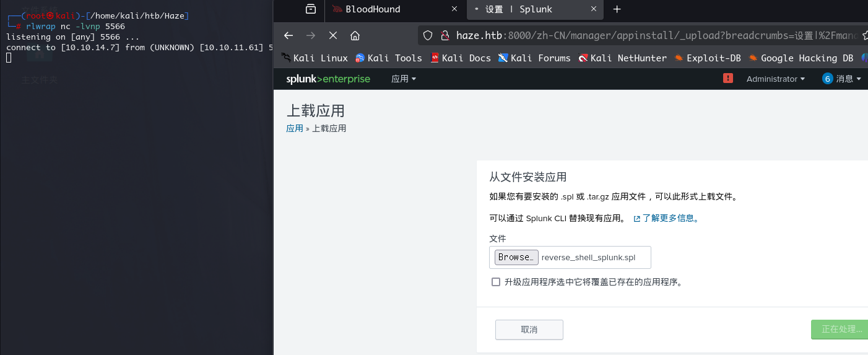Image resolution: width=868 pixels, height=355 pixels.
Task: Open Google Hacking DB bookmark
Action: (801, 58)
